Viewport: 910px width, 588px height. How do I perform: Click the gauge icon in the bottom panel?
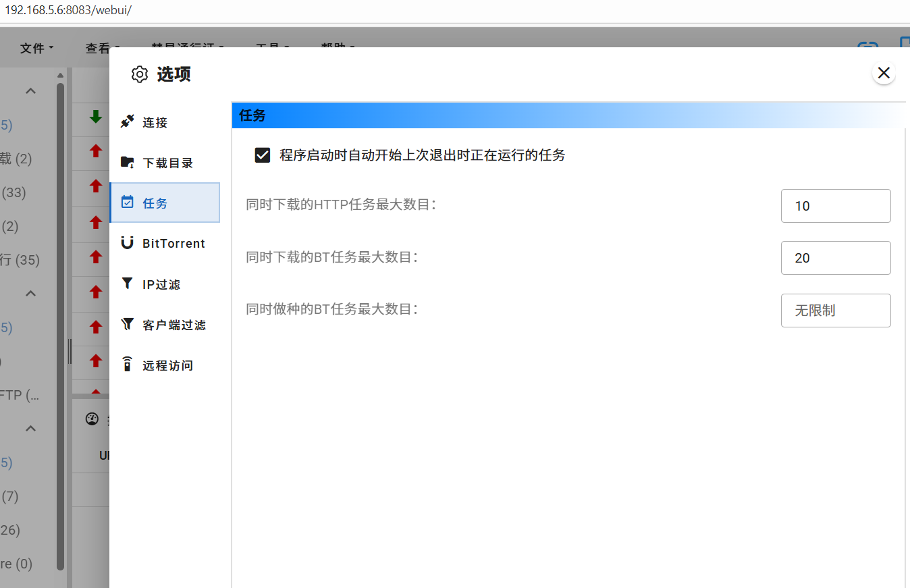tap(92, 419)
